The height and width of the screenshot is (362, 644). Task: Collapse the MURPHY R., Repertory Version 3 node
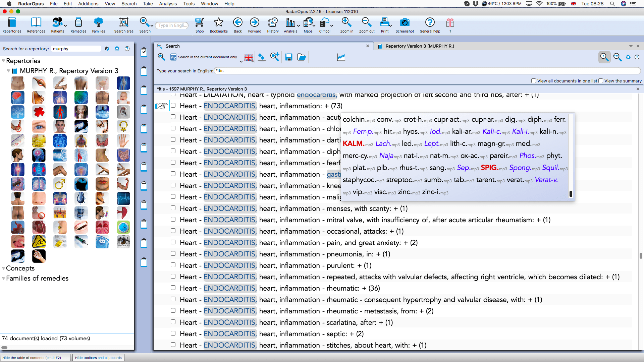[8, 71]
